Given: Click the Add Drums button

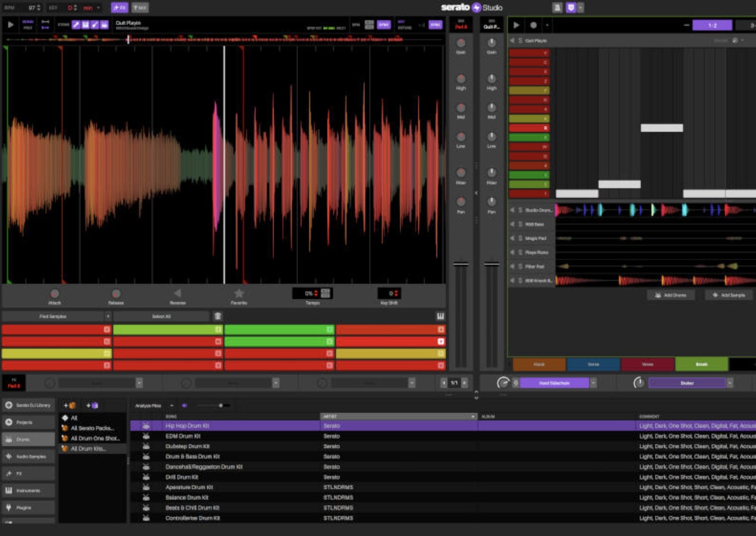Looking at the screenshot, I should tap(670, 295).
